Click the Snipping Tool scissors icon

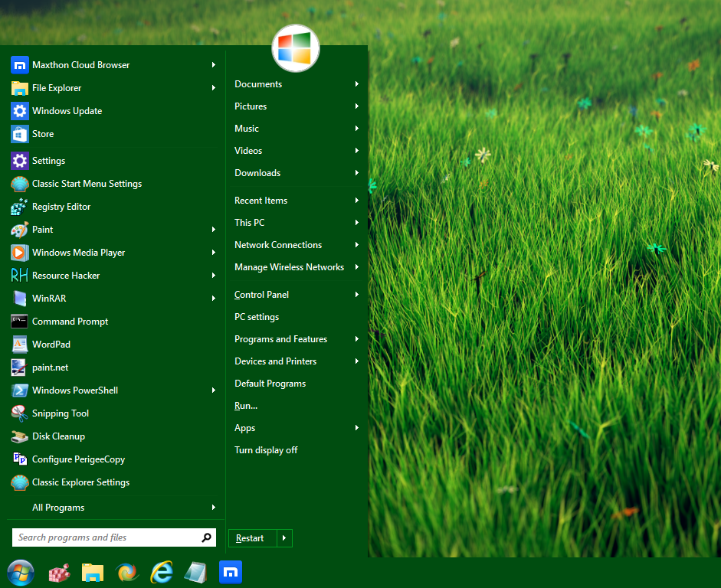point(20,413)
